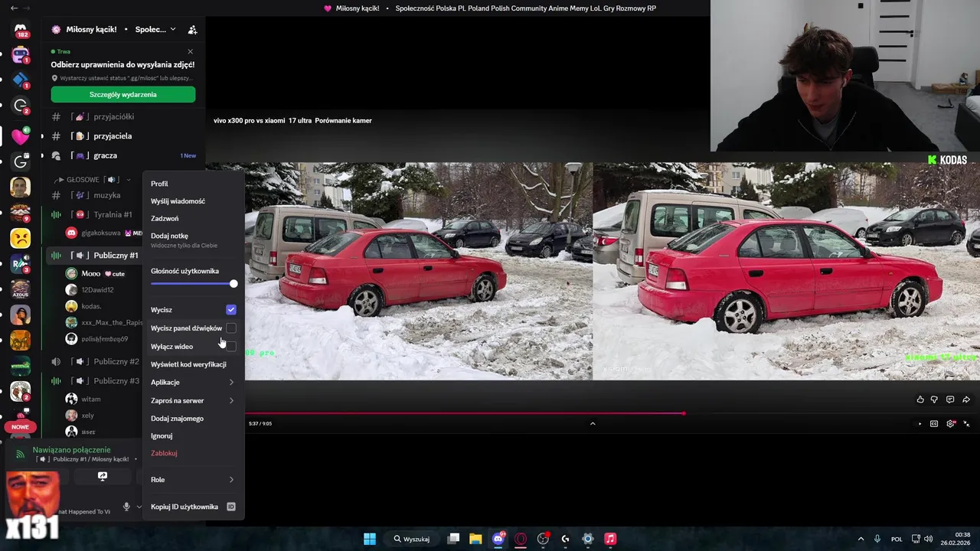Image resolution: width=980 pixels, height=551 pixels.
Task: Collapse the GŁOSOWE voice category
Action: (93, 180)
